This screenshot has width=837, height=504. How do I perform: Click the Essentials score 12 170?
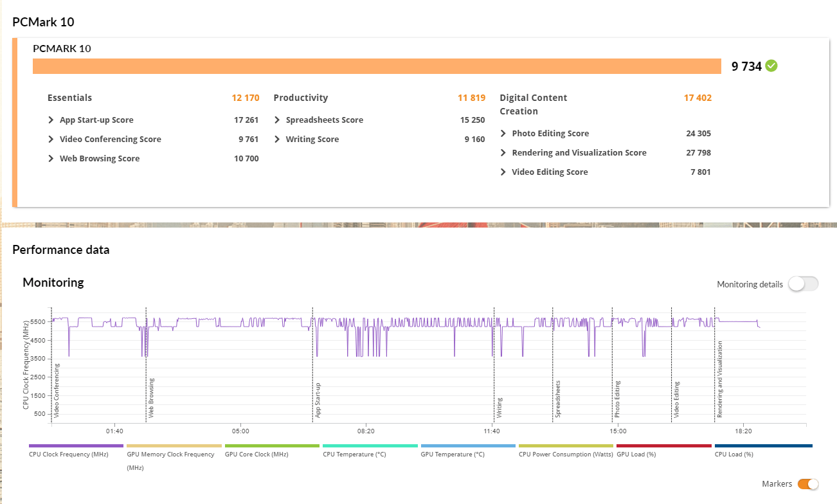(x=246, y=98)
